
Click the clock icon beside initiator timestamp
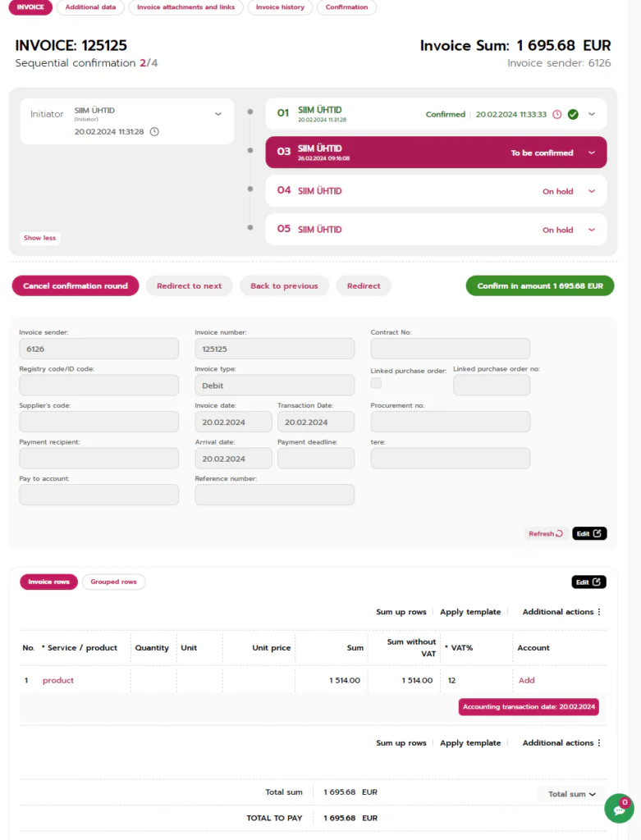[x=154, y=131]
